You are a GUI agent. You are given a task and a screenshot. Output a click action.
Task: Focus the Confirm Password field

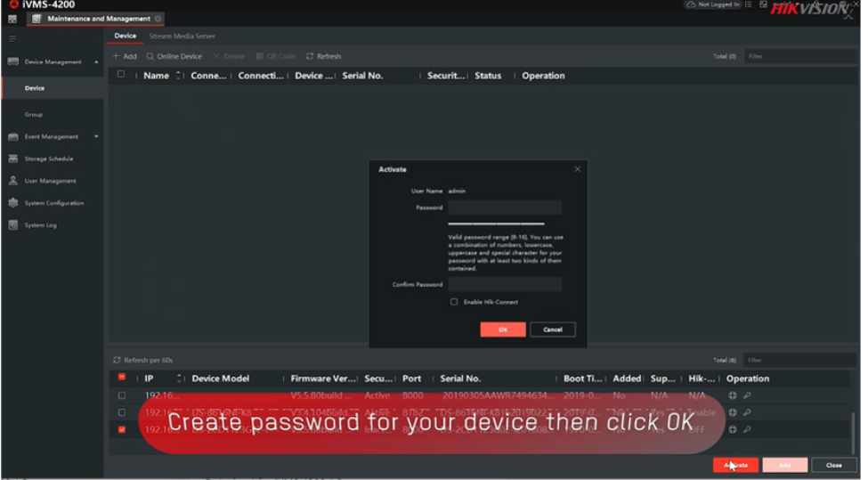[505, 285]
